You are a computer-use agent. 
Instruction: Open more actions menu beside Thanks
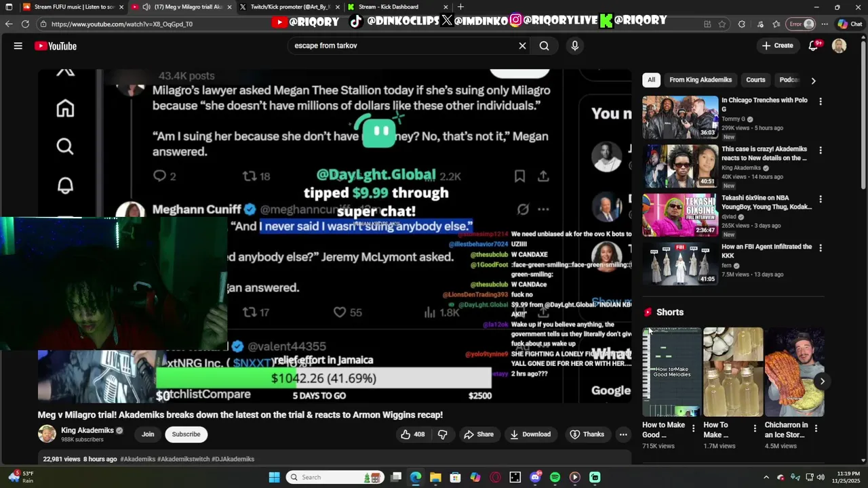pyautogui.click(x=623, y=434)
